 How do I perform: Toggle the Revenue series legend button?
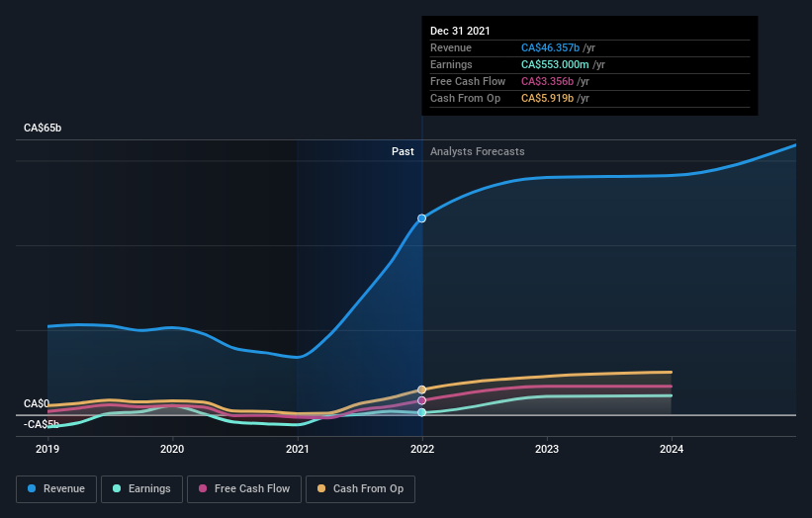pos(56,489)
